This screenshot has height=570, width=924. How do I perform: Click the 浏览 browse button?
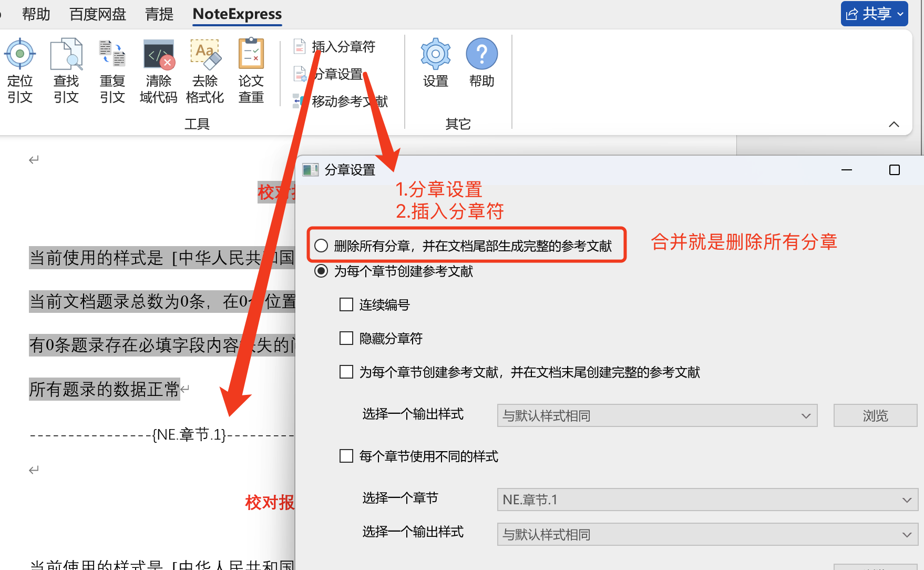click(875, 415)
